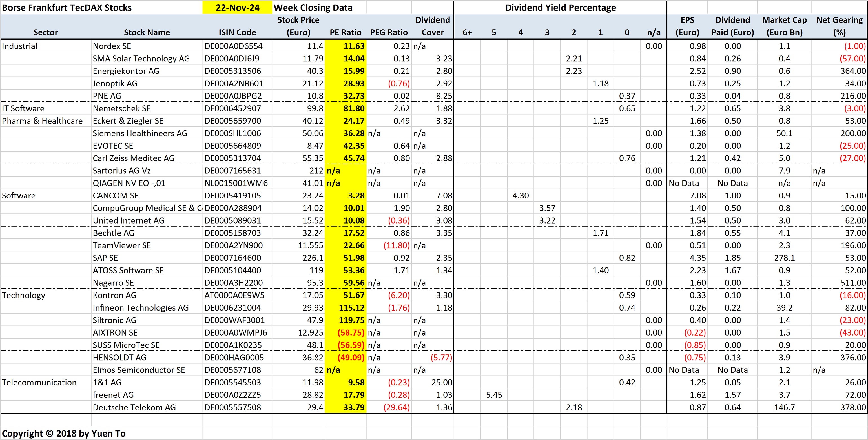
Task: Select the 'Nordex SE' stock name
Action: click(112, 46)
